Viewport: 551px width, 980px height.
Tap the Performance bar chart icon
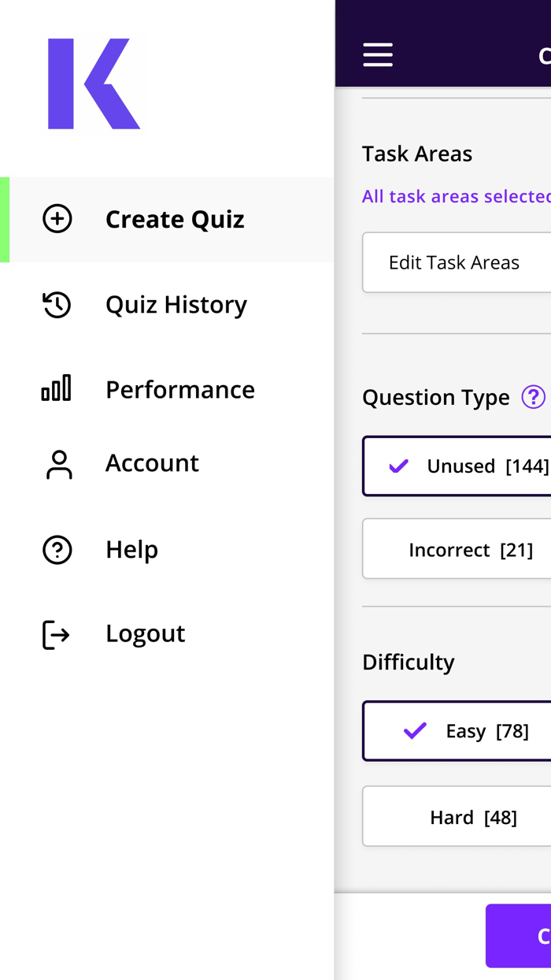tap(57, 388)
